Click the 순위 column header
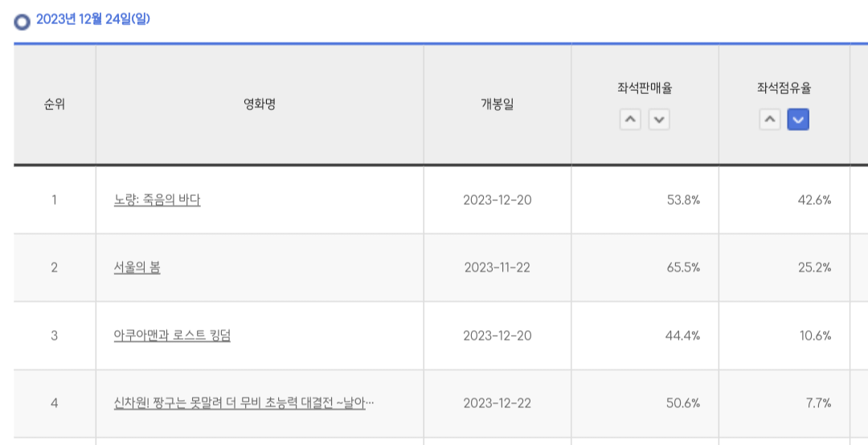The width and height of the screenshot is (868, 445). pos(55,104)
